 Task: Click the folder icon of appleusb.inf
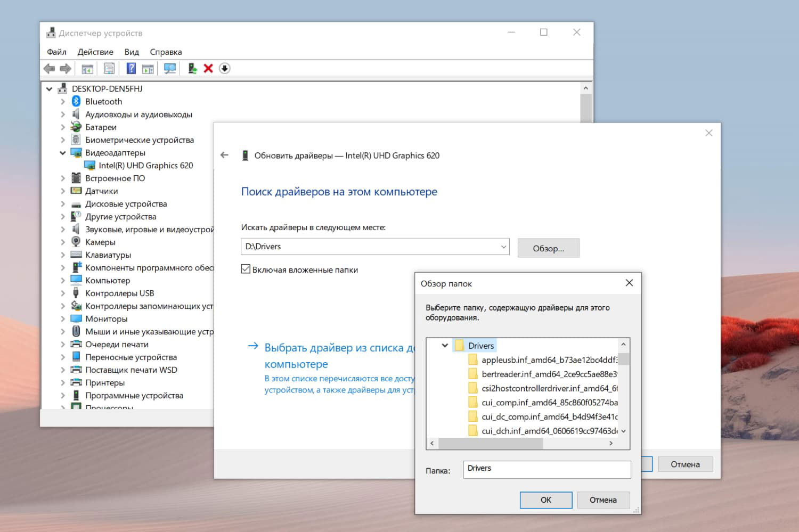pos(472,359)
